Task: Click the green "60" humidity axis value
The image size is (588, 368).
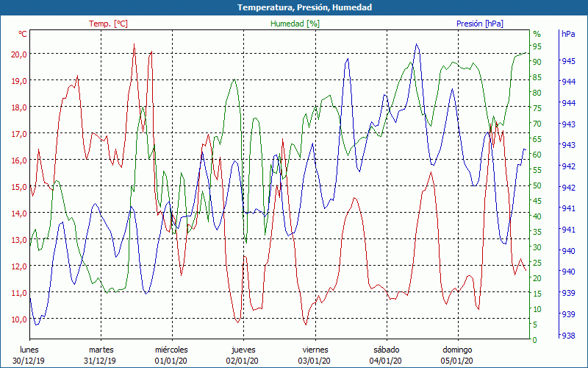Action: coord(537,155)
